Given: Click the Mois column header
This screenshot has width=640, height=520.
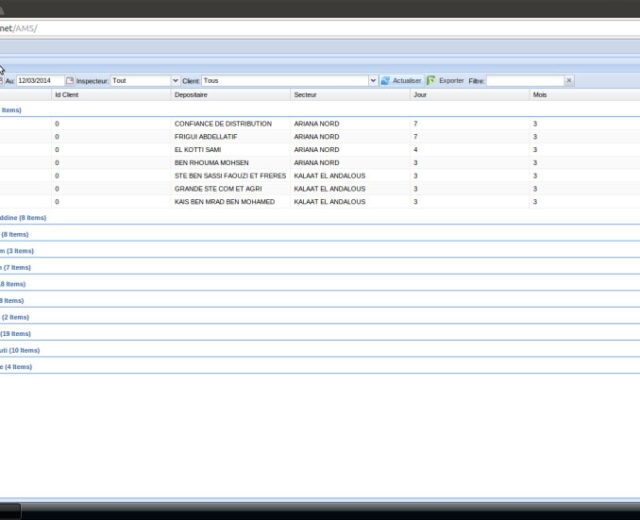Looking at the screenshot, I should click(x=539, y=95).
